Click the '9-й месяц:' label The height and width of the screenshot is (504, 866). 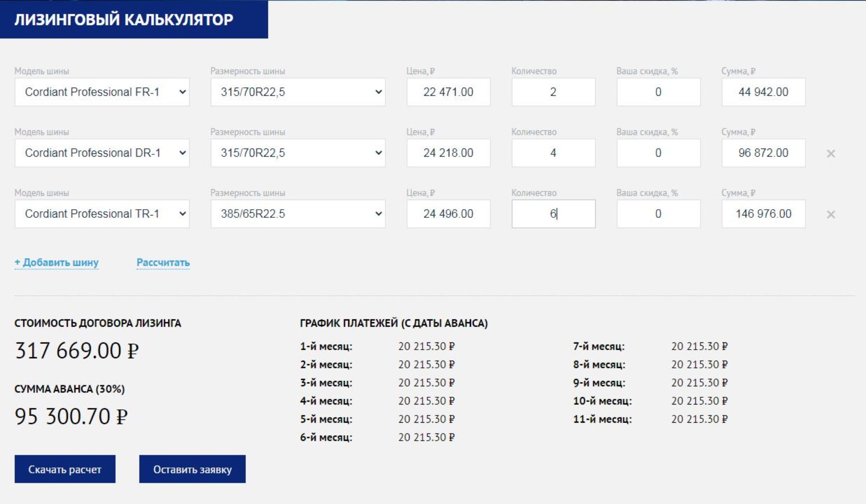(x=599, y=383)
